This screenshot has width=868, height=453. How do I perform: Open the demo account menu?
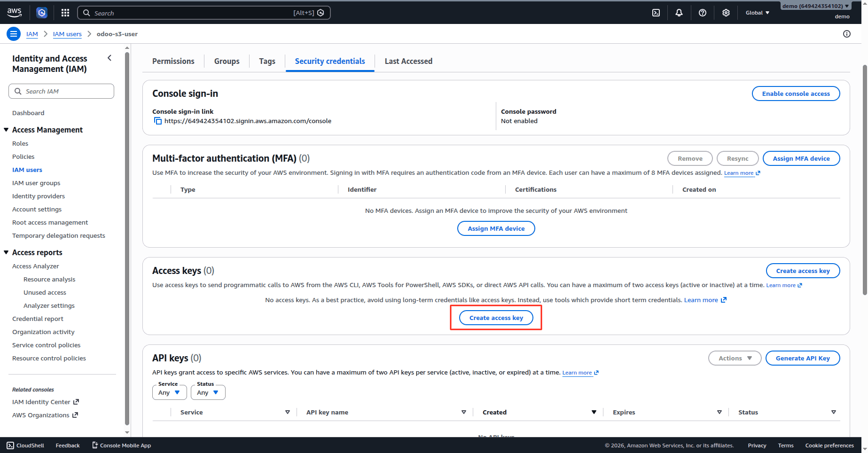coord(815,6)
